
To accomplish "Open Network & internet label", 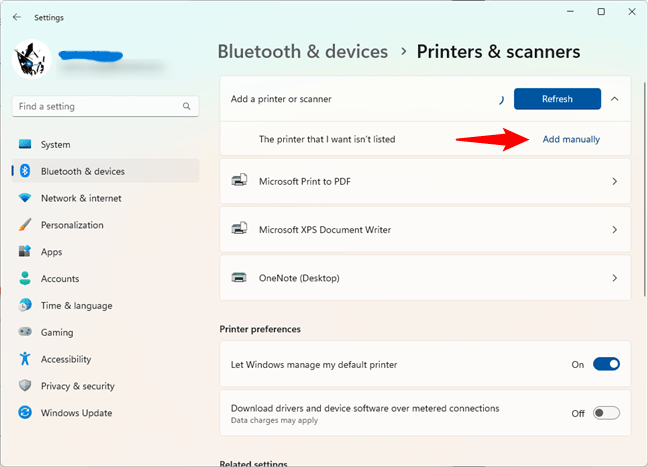I will pos(81,198).
